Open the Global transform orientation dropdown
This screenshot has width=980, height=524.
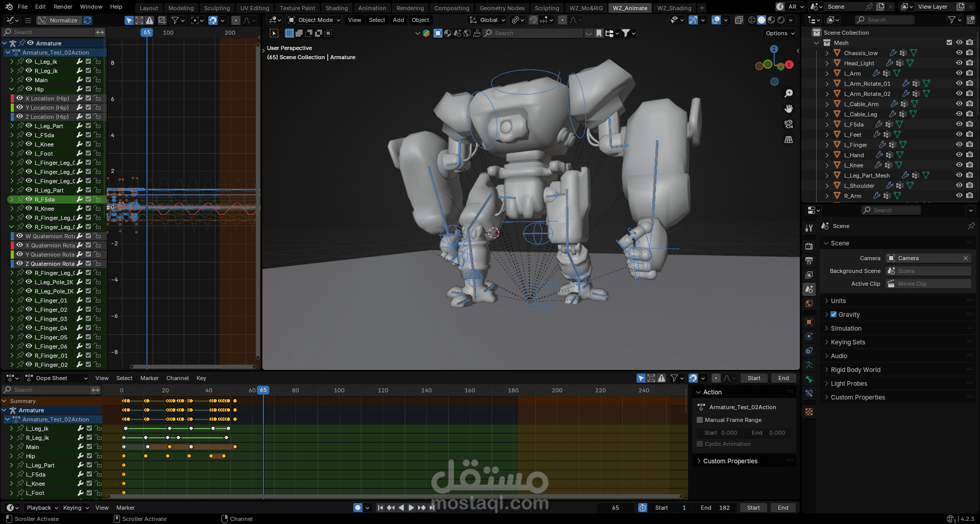(487, 20)
